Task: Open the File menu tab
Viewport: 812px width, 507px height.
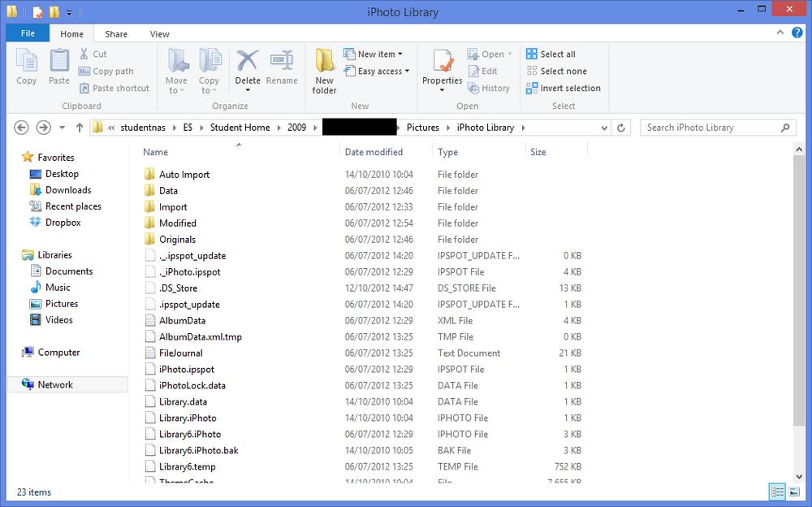Action: click(x=28, y=33)
